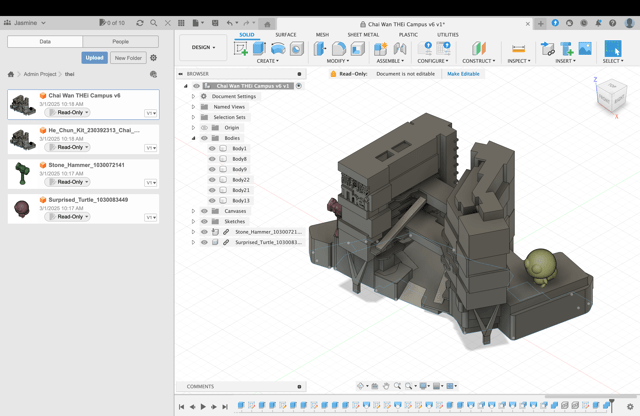Image resolution: width=640 pixels, height=416 pixels.
Task: Expand the Named Views folder
Action: coord(193,107)
